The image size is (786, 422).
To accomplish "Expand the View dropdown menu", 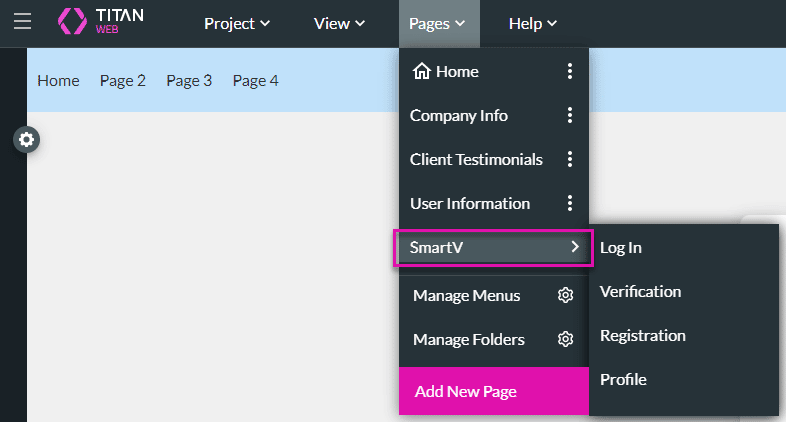I will click(x=339, y=23).
